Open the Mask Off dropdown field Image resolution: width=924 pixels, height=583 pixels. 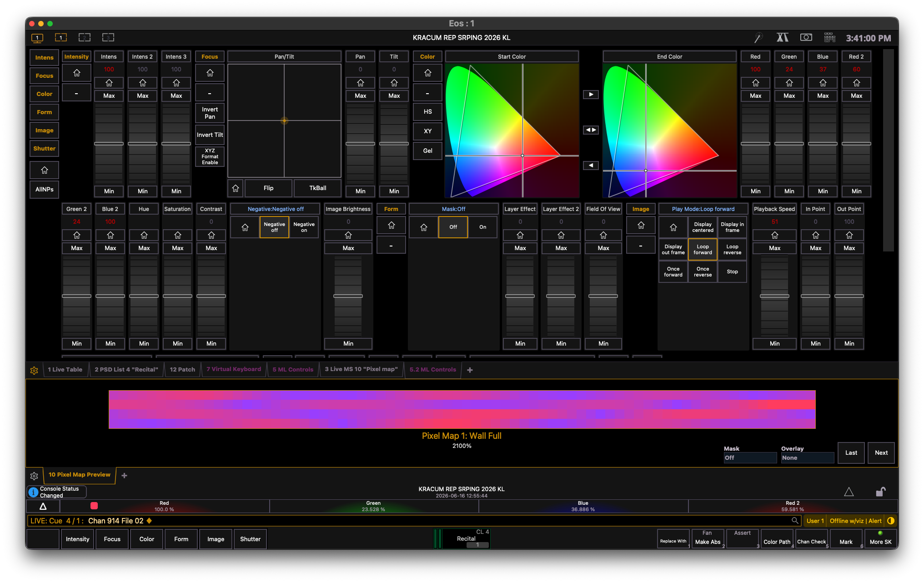pyautogui.click(x=750, y=457)
